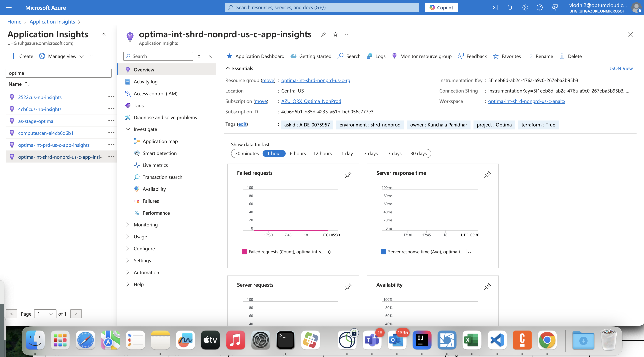Open the optima-int-shrd-nonprd-us-c-rg resource group link
644x357 pixels.
pos(315,80)
